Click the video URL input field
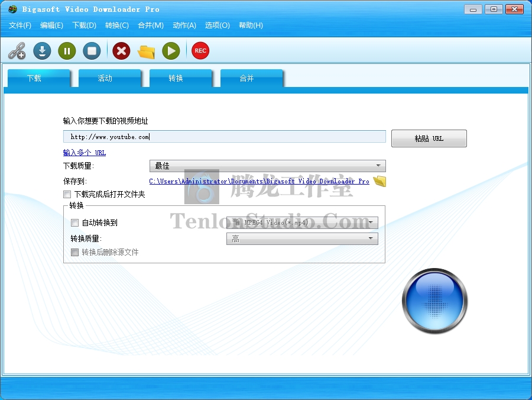 (x=224, y=137)
